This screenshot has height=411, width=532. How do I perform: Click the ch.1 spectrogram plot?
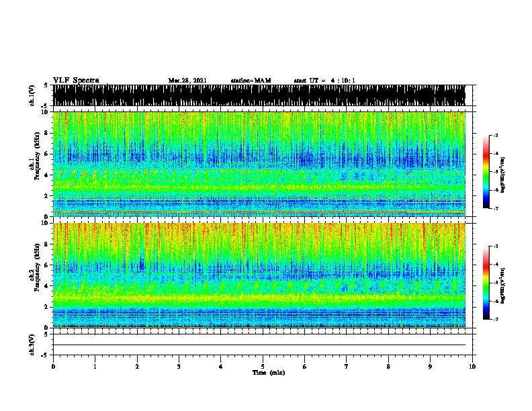tap(259, 164)
